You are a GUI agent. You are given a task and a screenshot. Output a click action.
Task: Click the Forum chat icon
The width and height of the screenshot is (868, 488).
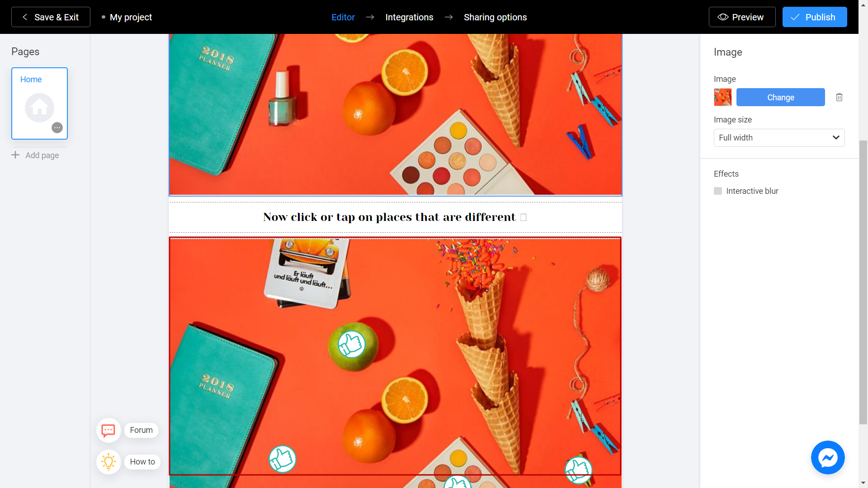click(x=108, y=430)
